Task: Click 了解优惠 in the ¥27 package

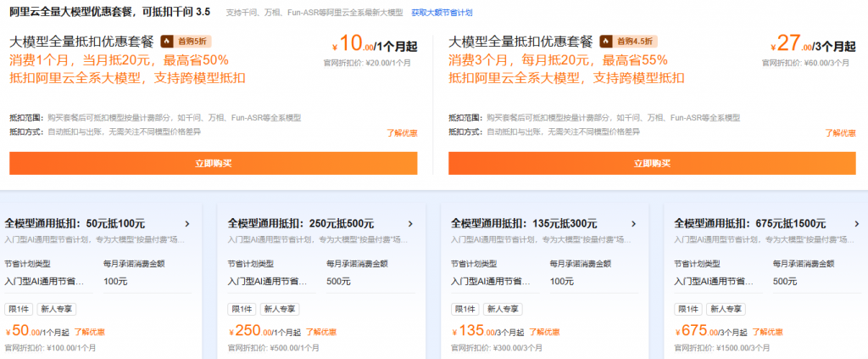Action: pyautogui.click(x=840, y=132)
